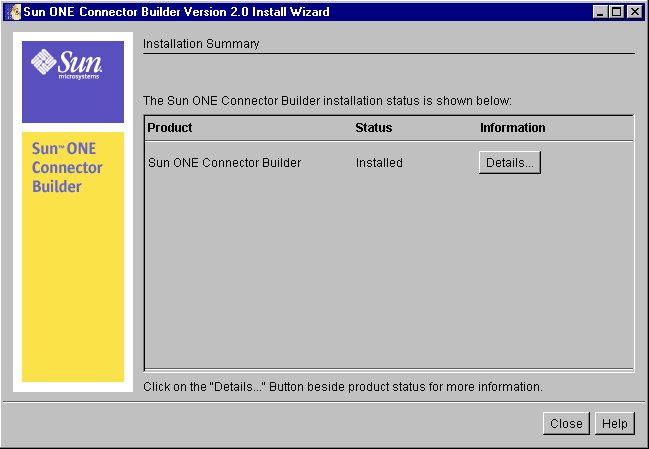Maximize the Install Wizard window
Viewport: 649px width, 449px height.
pyautogui.click(x=617, y=12)
